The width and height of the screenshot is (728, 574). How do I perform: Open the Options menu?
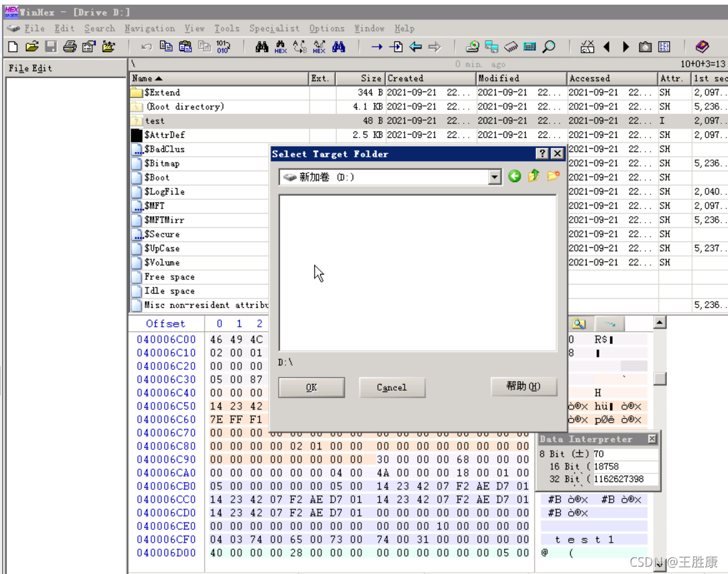(x=327, y=29)
